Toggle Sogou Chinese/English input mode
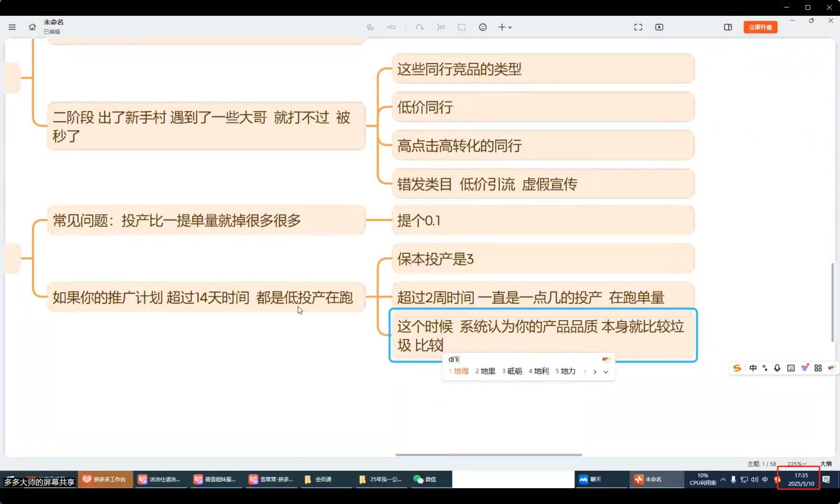 click(x=753, y=368)
